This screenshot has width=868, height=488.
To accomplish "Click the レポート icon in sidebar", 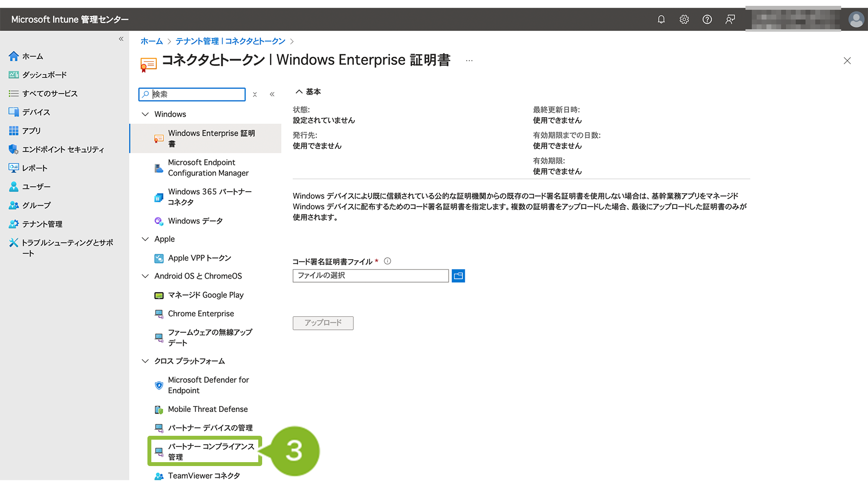I will click(14, 168).
